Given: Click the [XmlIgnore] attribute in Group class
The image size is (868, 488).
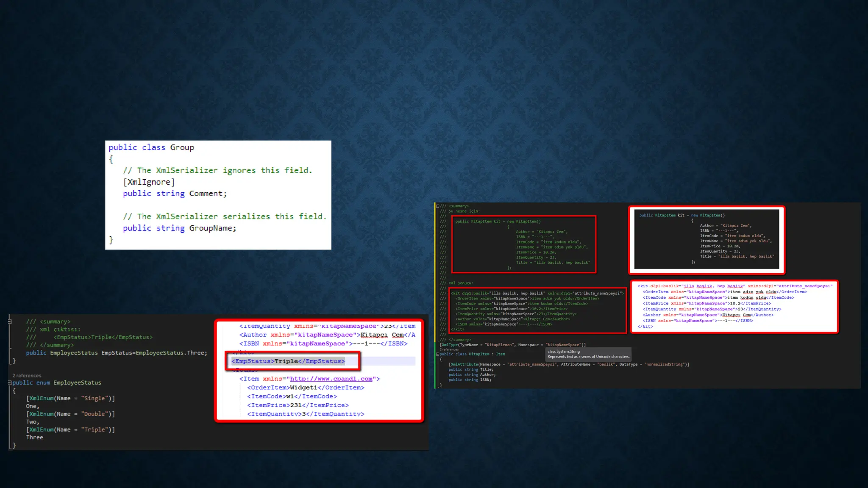Looking at the screenshot, I should pyautogui.click(x=149, y=182).
